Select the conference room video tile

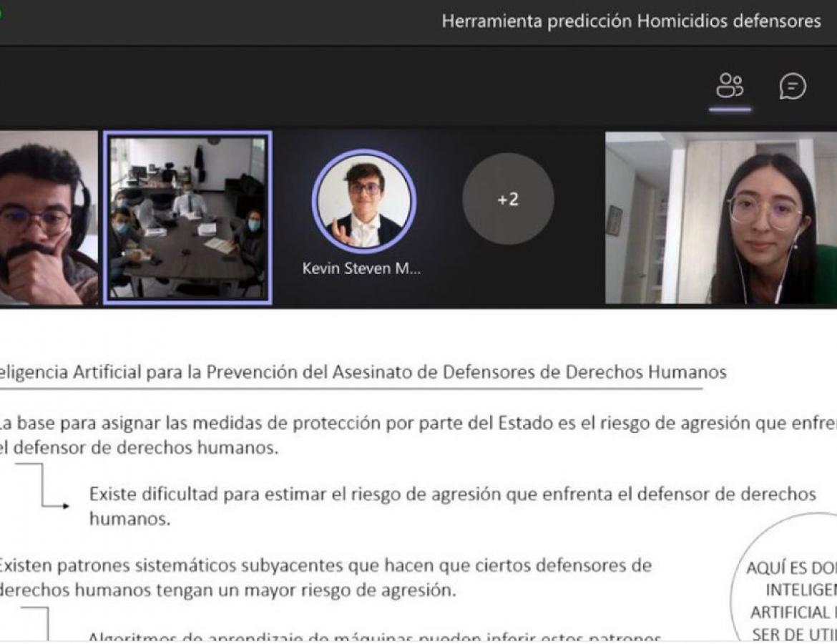pos(187,218)
